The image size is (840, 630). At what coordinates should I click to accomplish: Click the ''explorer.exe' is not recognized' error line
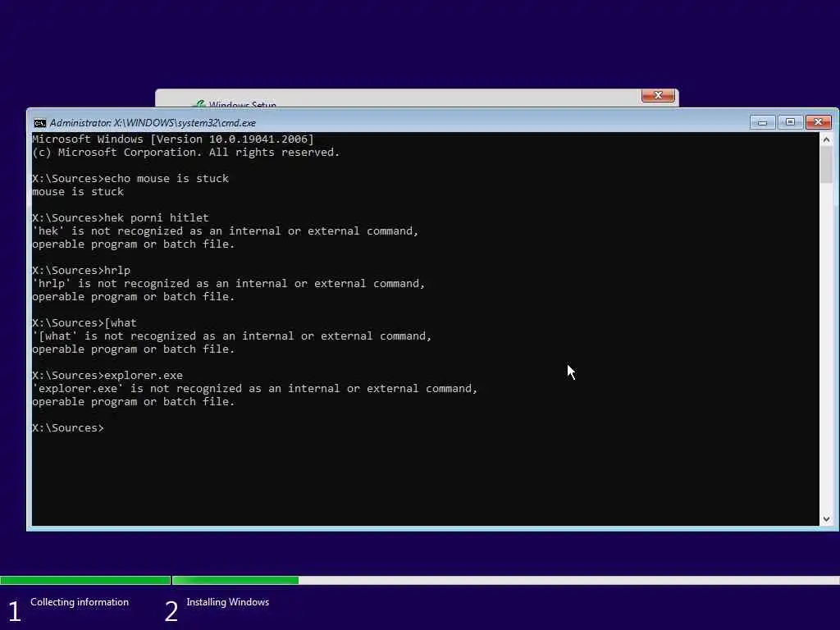255,388
